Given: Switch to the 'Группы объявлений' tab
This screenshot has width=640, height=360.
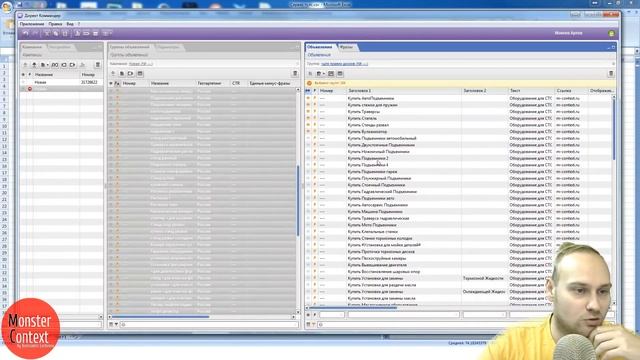Looking at the screenshot, I should (x=129, y=47).
